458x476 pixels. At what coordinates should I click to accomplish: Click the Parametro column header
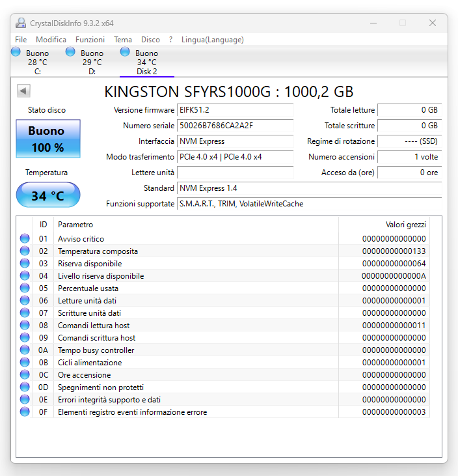pyautogui.click(x=196, y=225)
